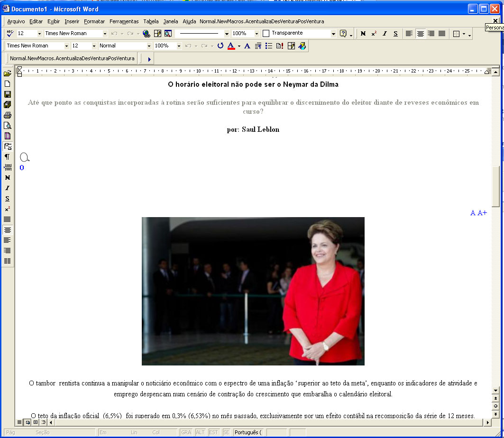
Task: Open a file with the folder icon
Action: coord(7,73)
